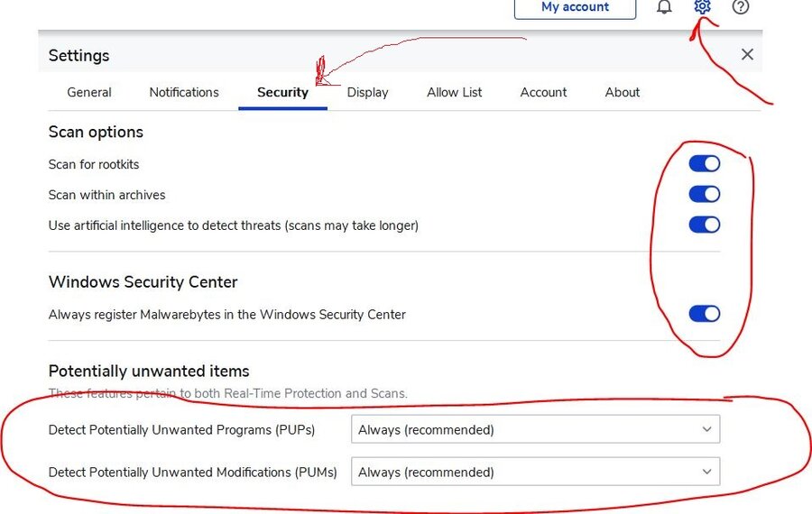Viewport: 812px width, 514px height.
Task: Select the Security tab
Action: click(x=282, y=92)
